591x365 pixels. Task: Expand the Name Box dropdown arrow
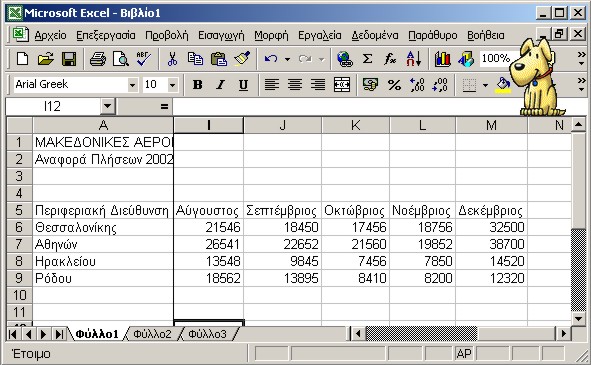click(x=107, y=106)
